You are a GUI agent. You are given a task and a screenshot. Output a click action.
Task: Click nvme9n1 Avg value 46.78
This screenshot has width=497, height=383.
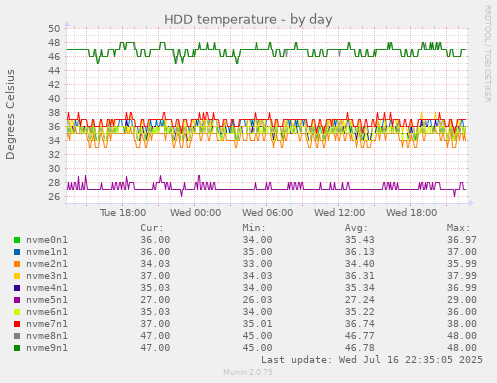tap(359, 348)
